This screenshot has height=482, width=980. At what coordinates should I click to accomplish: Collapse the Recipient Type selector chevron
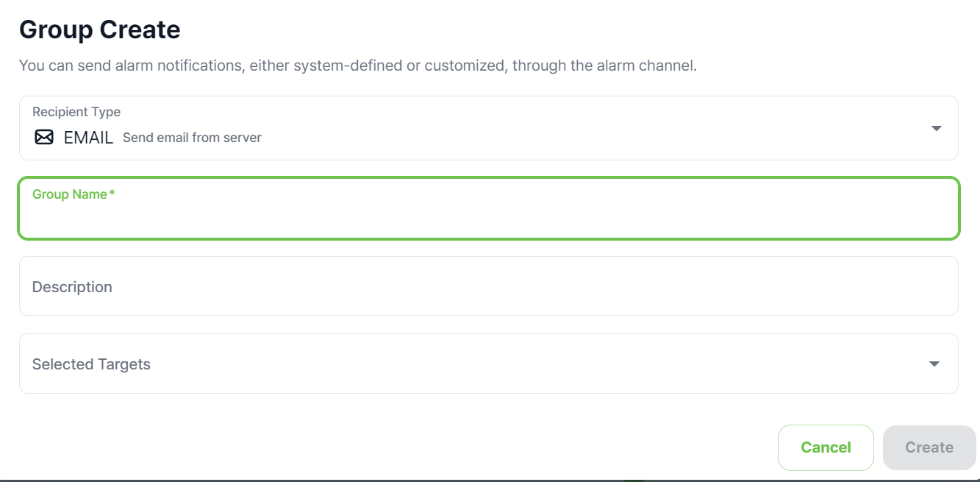[936, 128]
